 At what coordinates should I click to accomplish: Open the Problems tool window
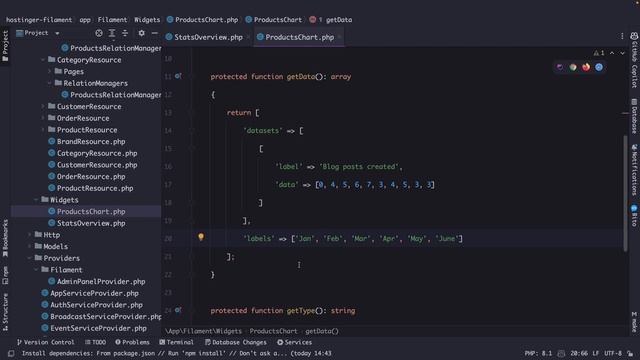click(132, 342)
